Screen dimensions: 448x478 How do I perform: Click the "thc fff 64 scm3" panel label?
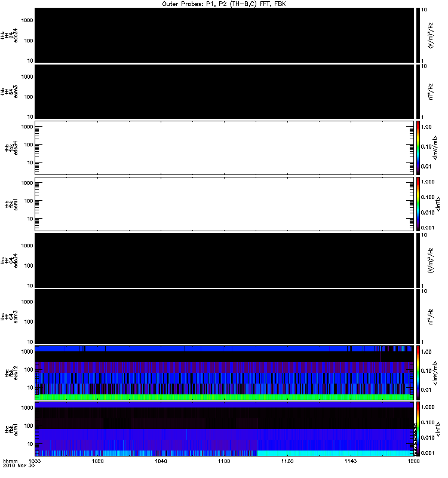(x=9, y=317)
